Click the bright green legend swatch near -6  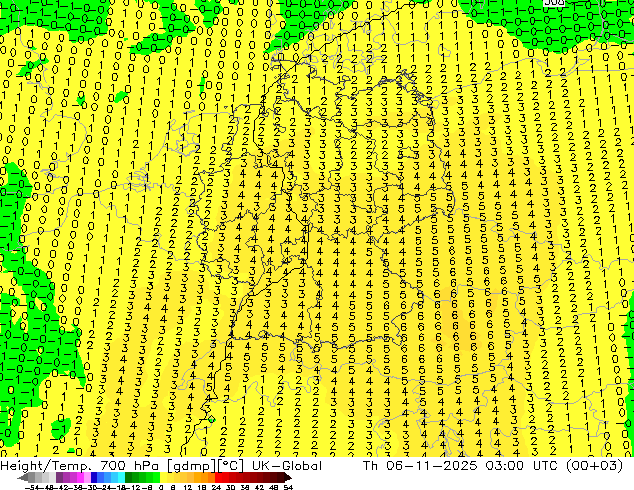pos(156,477)
